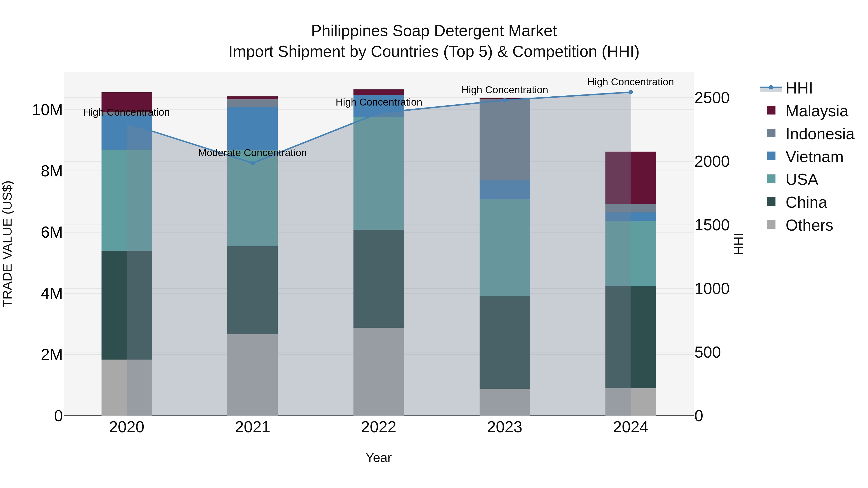Click the 500 HHI axis tick label

(708, 352)
